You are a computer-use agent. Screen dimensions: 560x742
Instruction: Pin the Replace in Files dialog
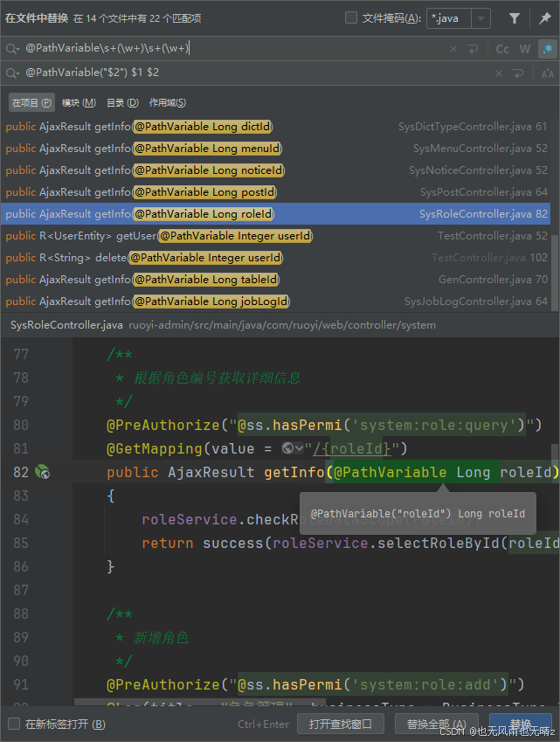coord(544,17)
